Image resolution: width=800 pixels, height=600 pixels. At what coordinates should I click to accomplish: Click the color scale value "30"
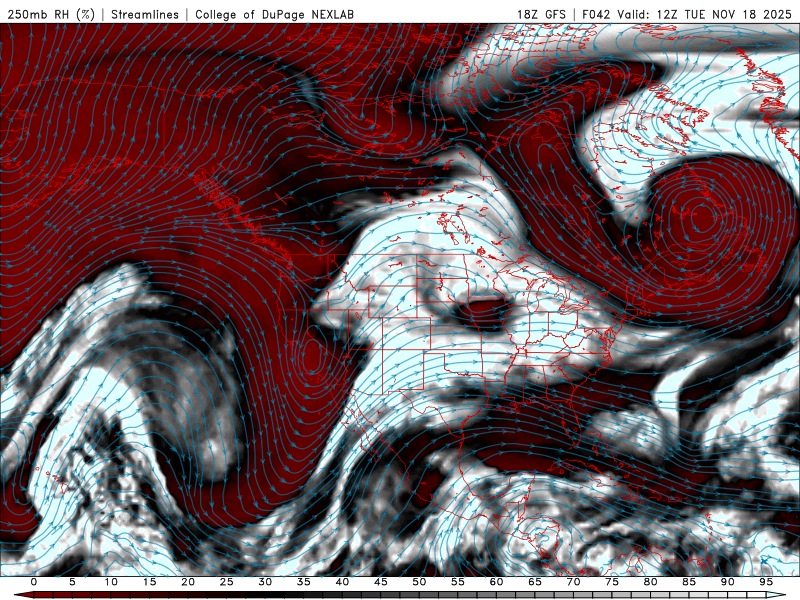265,582
